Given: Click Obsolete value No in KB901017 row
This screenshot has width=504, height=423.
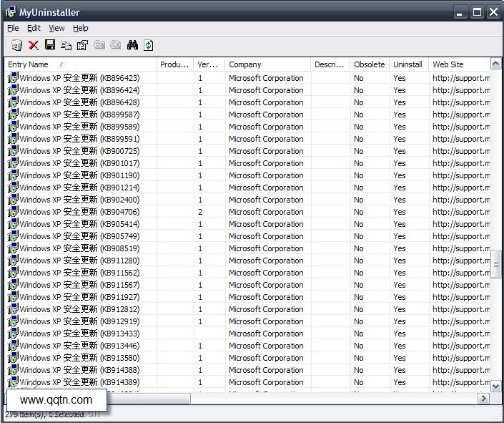Looking at the screenshot, I should point(359,163).
